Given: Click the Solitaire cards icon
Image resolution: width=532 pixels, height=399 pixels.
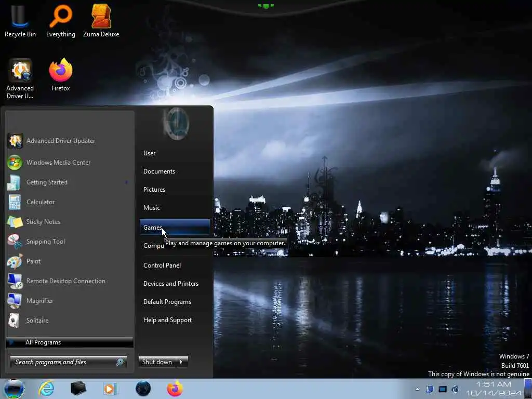Looking at the screenshot, I should point(14,321).
